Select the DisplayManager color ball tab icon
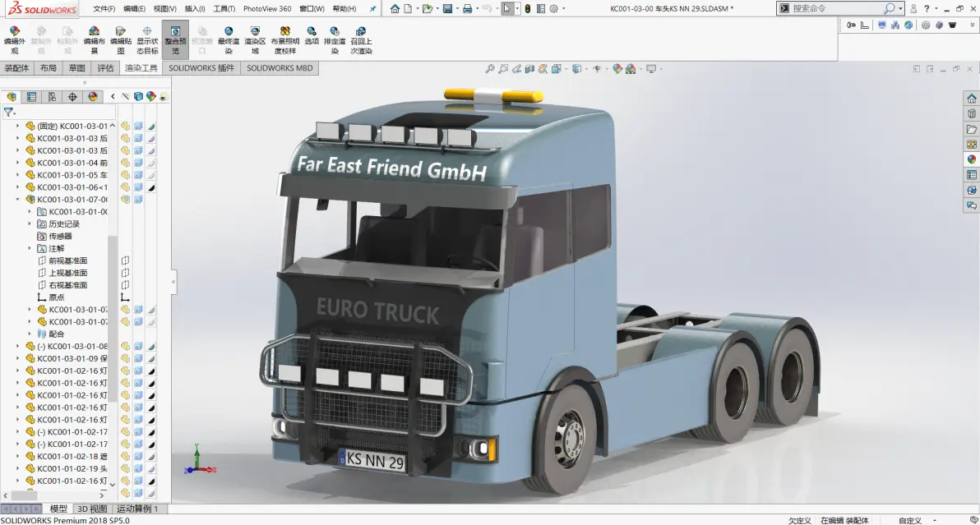 coord(93,97)
